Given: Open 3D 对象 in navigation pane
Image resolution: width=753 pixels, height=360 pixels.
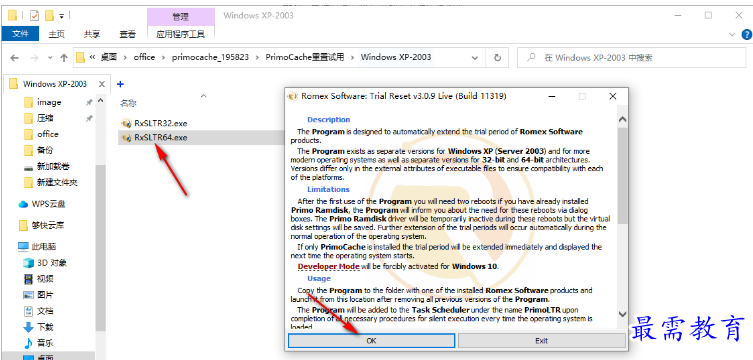Looking at the screenshot, I should point(51,263).
